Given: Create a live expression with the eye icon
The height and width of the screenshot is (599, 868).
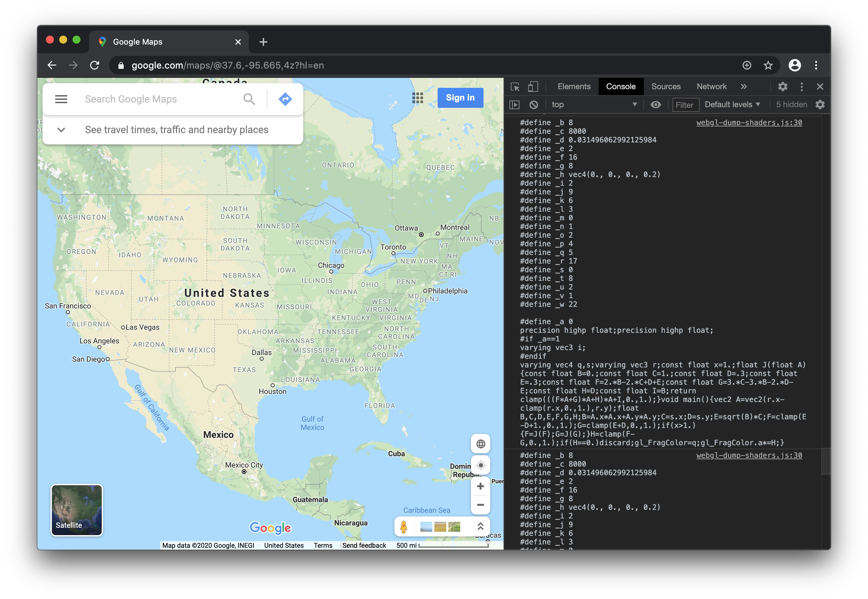Looking at the screenshot, I should tap(655, 105).
